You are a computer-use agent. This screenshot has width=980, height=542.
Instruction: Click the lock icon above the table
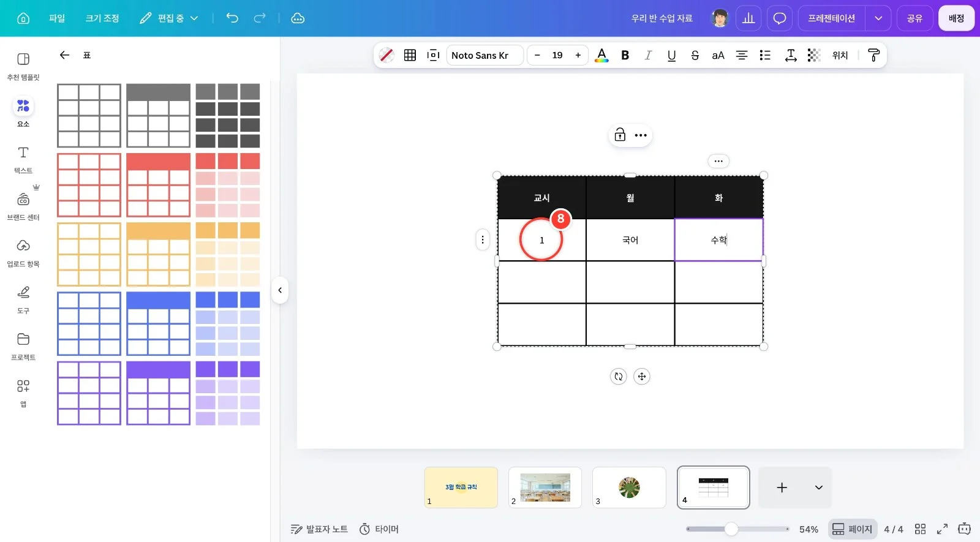tap(620, 135)
